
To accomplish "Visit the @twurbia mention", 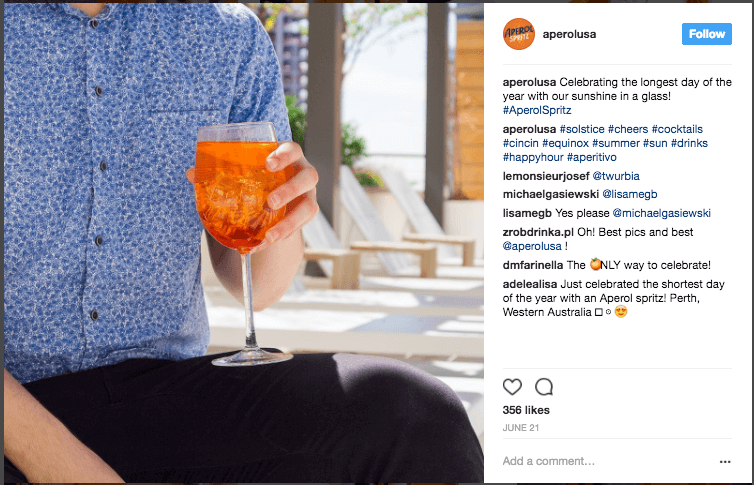I will [x=616, y=176].
